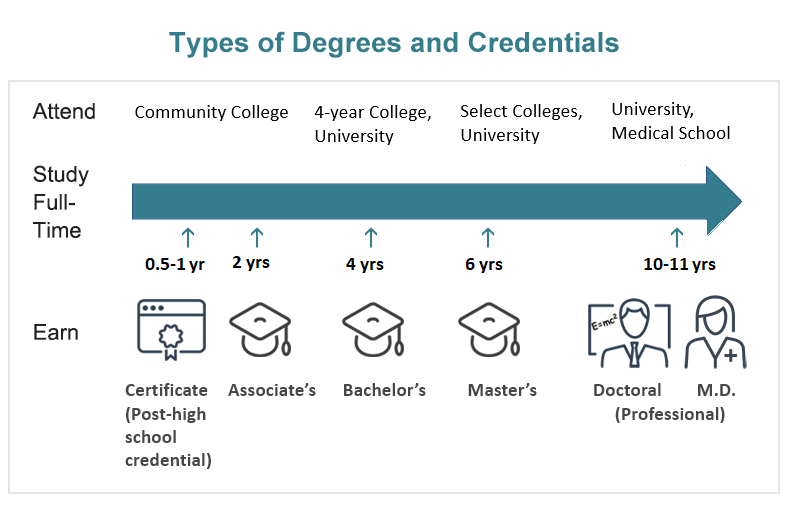The width and height of the screenshot is (788, 507).
Task: Click the large teal timeline arrow head
Action: [723, 201]
